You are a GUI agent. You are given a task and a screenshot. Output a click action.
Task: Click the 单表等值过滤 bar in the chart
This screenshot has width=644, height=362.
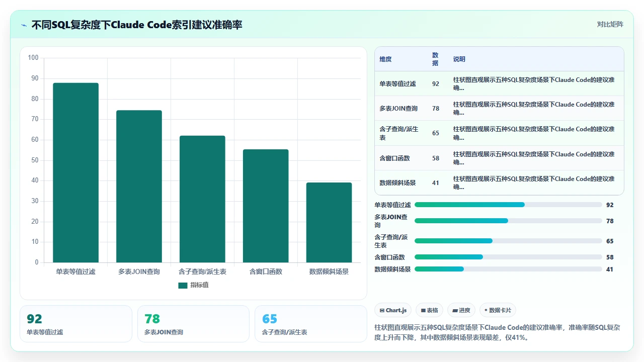(76, 172)
